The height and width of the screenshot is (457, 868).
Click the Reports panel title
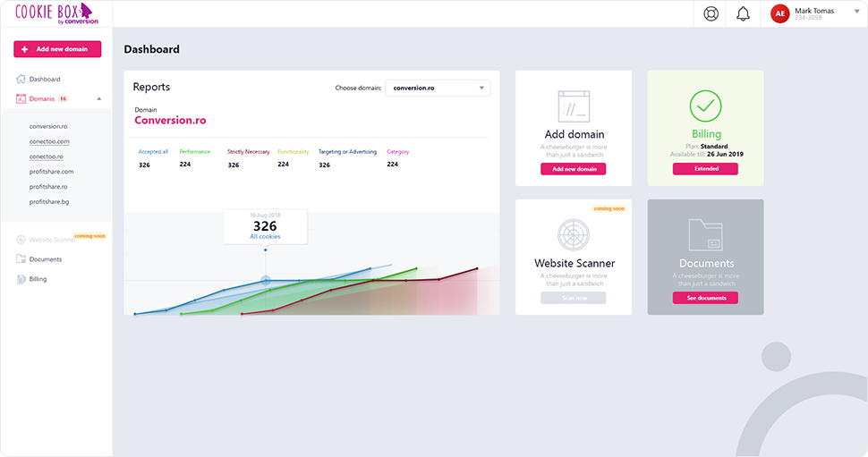tap(151, 87)
